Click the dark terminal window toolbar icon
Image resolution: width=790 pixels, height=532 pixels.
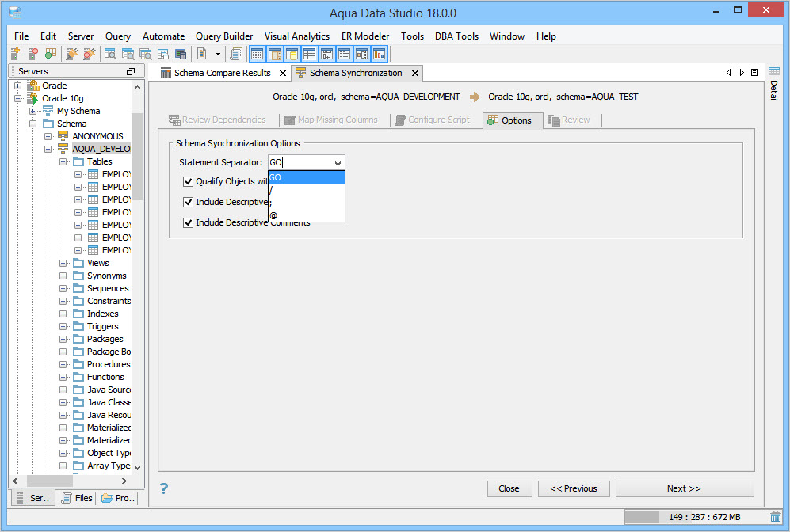[x=181, y=54]
